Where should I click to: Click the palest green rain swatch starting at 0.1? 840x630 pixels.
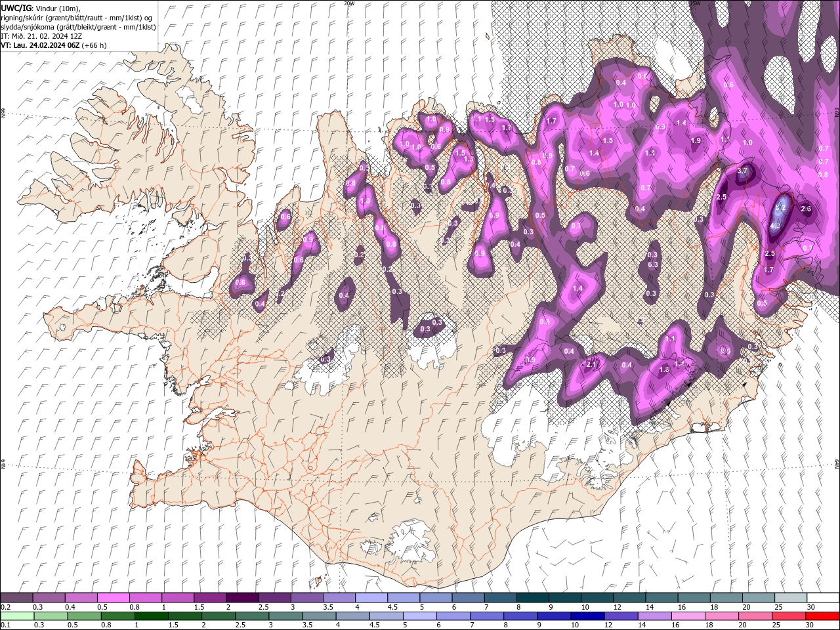point(17,616)
